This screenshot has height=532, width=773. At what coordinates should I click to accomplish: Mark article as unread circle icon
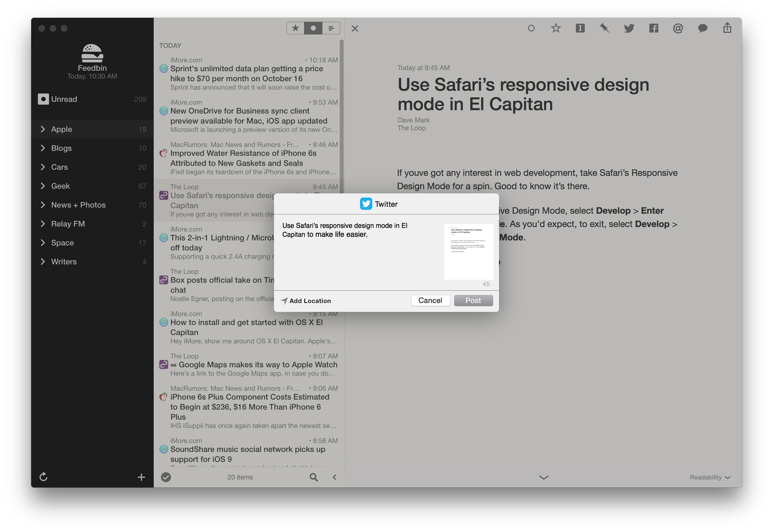coord(531,28)
